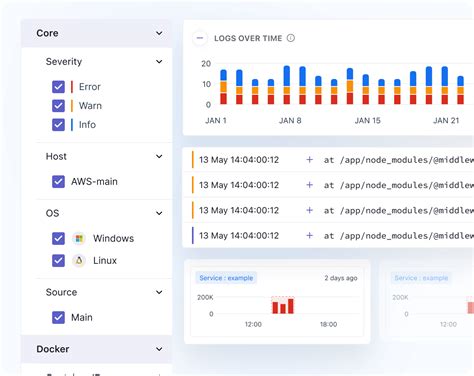Image resolution: width=474 pixels, height=376 pixels.
Task: Click the red error spike bars in service chart
Action: pos(283,306)
